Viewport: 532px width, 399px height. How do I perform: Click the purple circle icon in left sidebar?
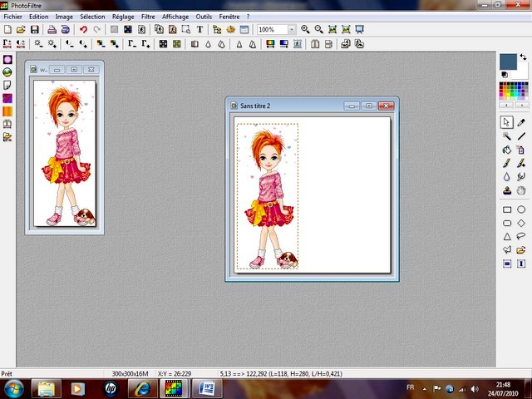click(x=7, y=60)
